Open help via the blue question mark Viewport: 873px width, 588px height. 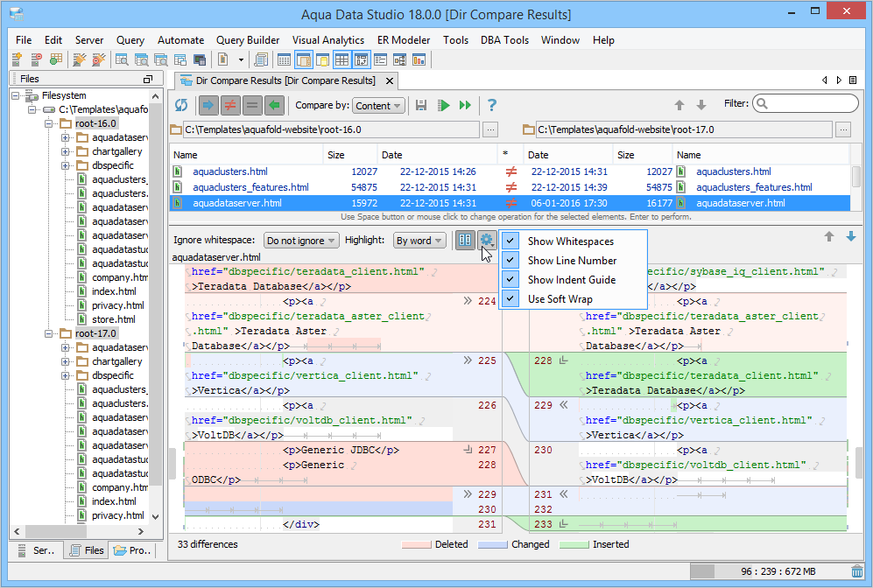pyautogui.click(x=492, y=105)
